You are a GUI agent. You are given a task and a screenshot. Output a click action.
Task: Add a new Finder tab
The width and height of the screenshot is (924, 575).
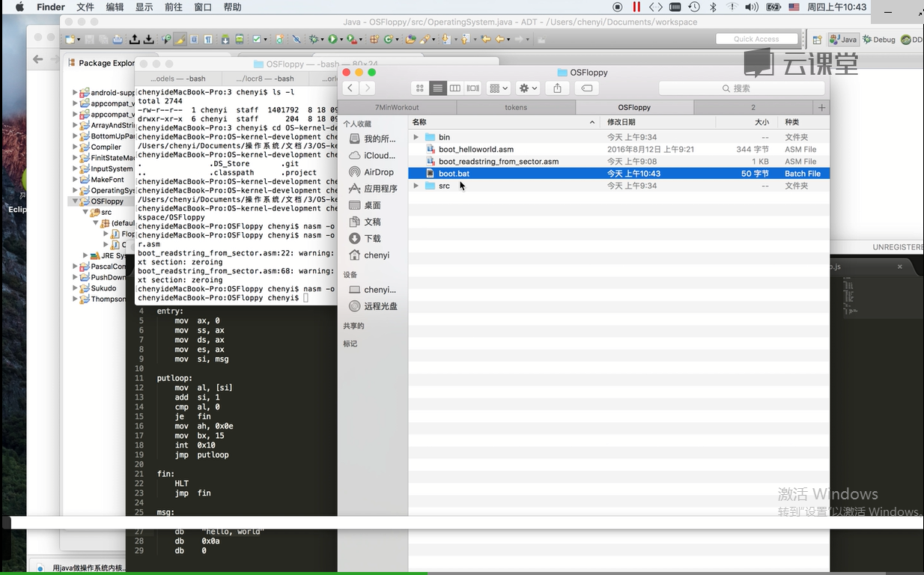tap(821, 108)
